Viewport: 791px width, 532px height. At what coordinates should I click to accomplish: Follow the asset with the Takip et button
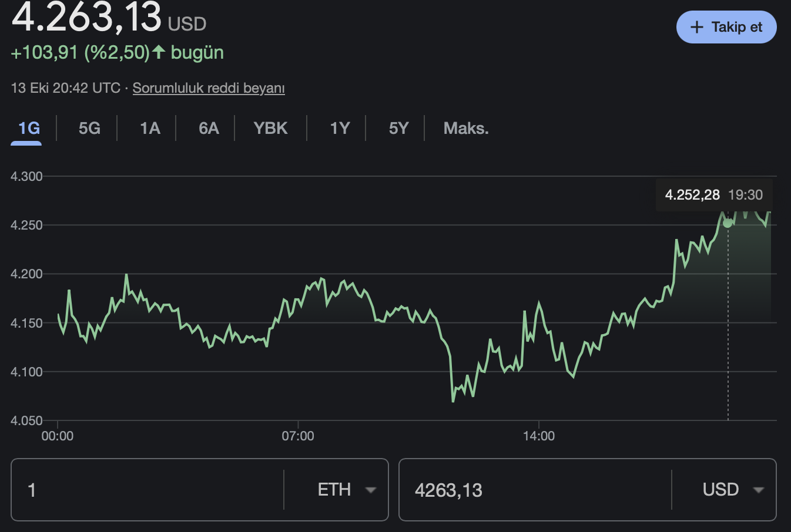(726, 28)
